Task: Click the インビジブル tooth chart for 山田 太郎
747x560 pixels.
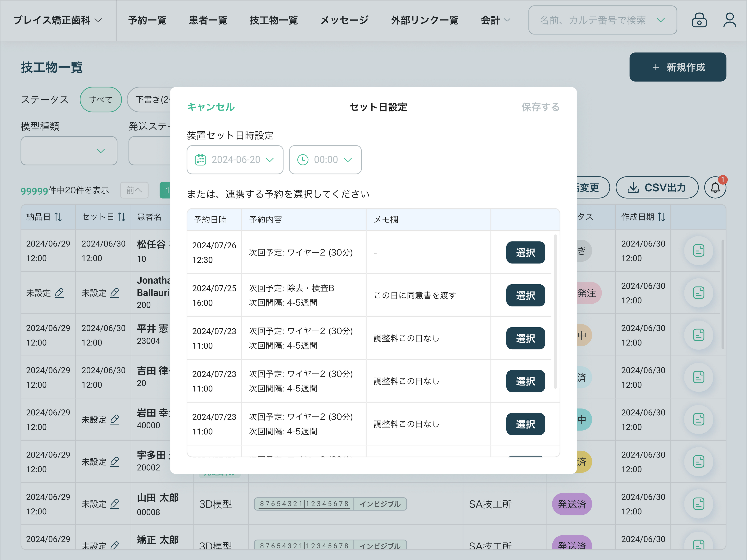Action: point(330,504)
